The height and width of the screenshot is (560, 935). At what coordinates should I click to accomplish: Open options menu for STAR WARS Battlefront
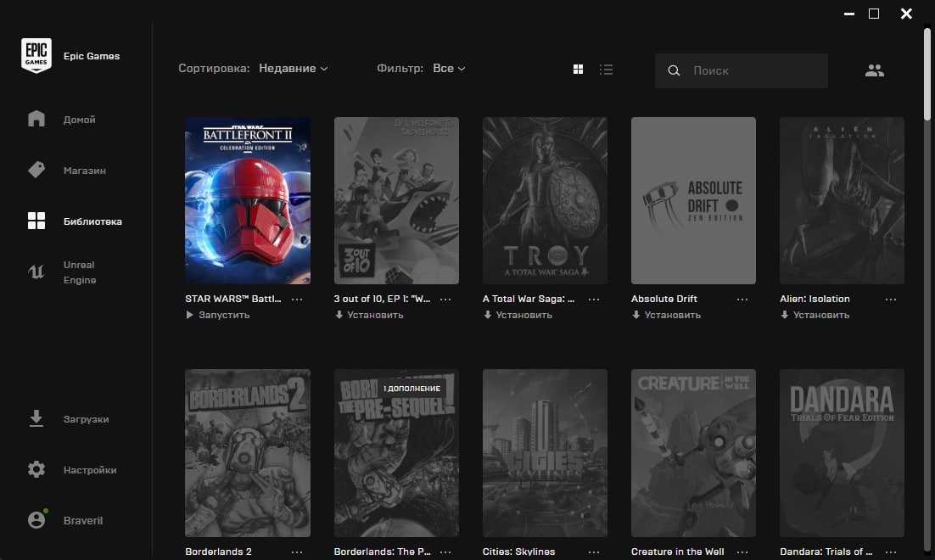point(297,300)
